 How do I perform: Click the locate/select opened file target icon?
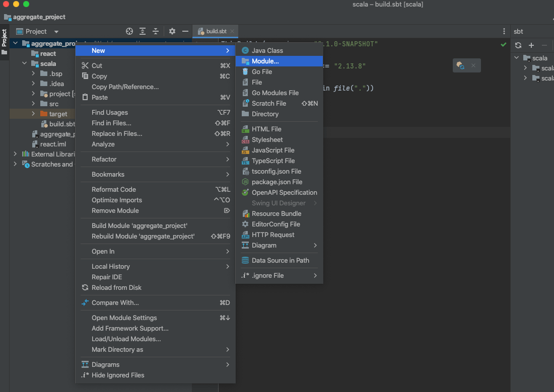coord(129,31)
